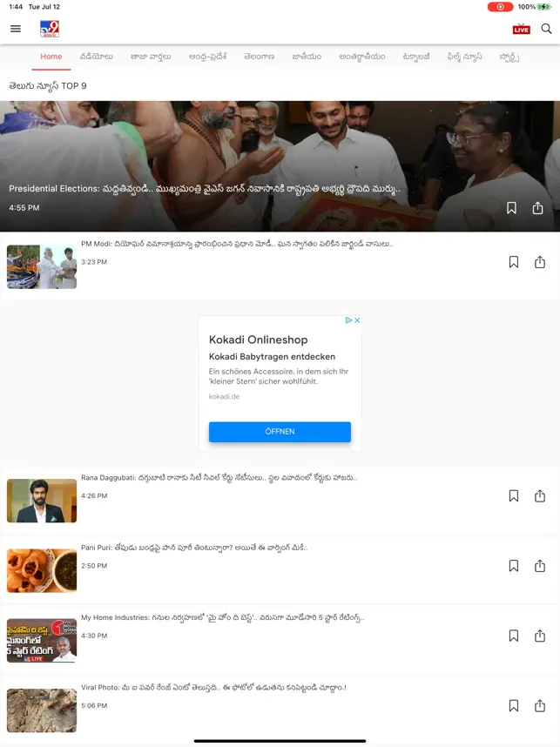Open the Viral Photo article thumbnail
This screenshot has width=560, height=747.
(42, 710)
